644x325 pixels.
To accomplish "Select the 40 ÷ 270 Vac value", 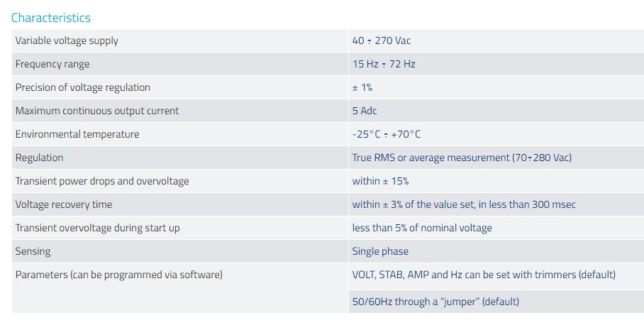I will tap(381, 41).
